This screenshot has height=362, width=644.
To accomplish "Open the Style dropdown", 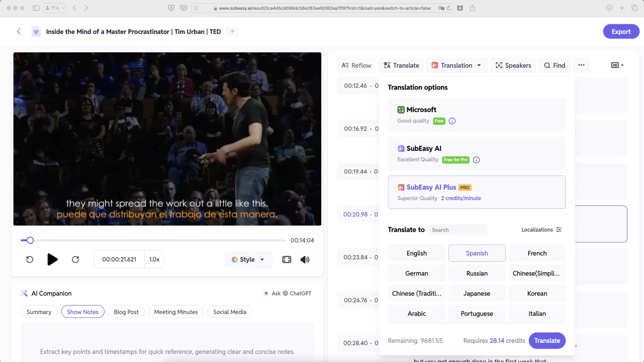I will click(x=248, y=259).
